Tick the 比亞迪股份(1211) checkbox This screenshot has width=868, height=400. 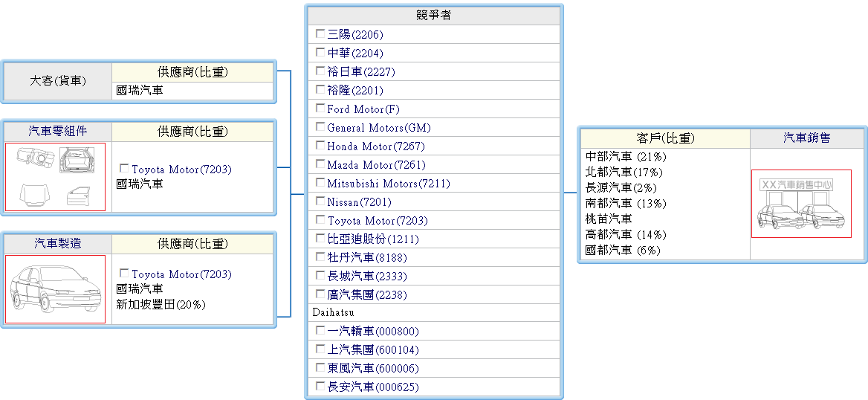320,238
